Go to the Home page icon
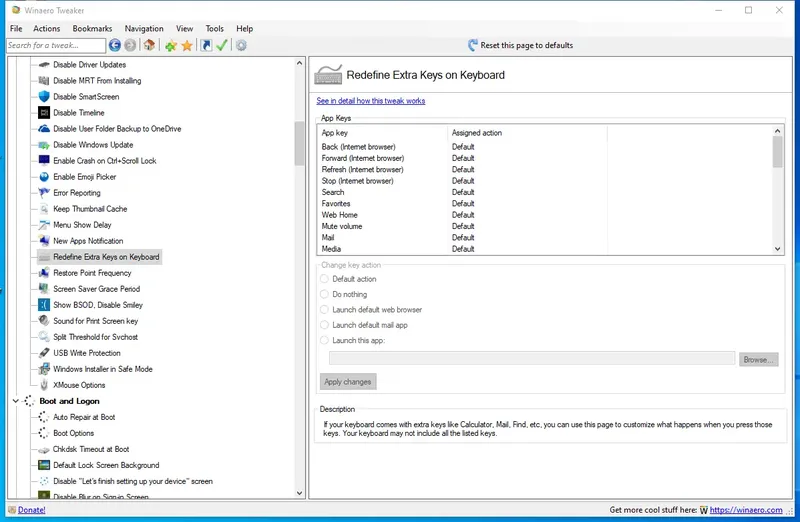This screenshot has height=522, width=800. point(149,45)
